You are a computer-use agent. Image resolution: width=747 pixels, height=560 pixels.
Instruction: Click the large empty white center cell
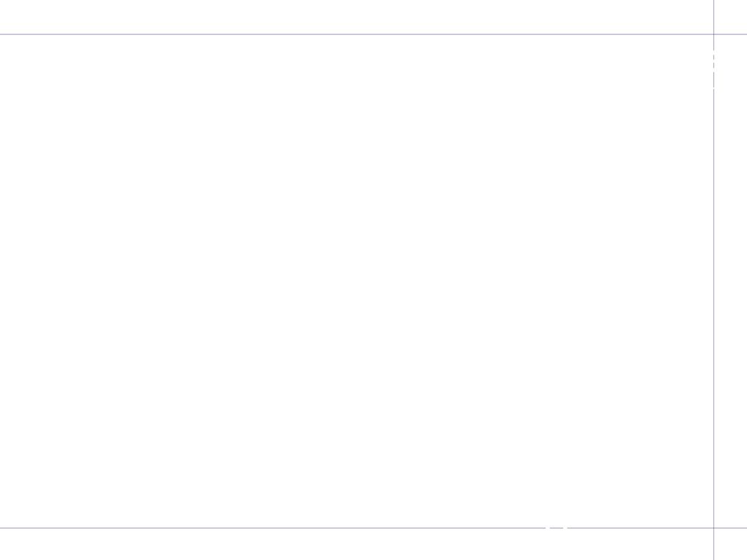pyautogui.click(x=356, y=281)
